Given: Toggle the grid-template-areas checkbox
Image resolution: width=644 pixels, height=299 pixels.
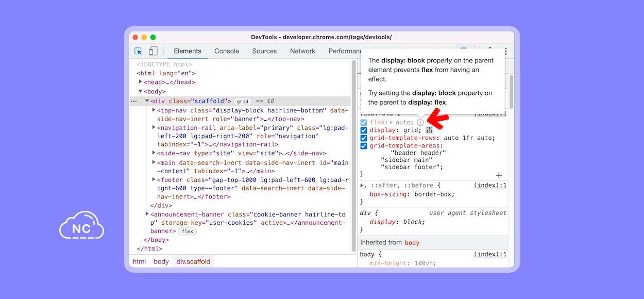Looking at the screenshot, I should coord(364,146).
